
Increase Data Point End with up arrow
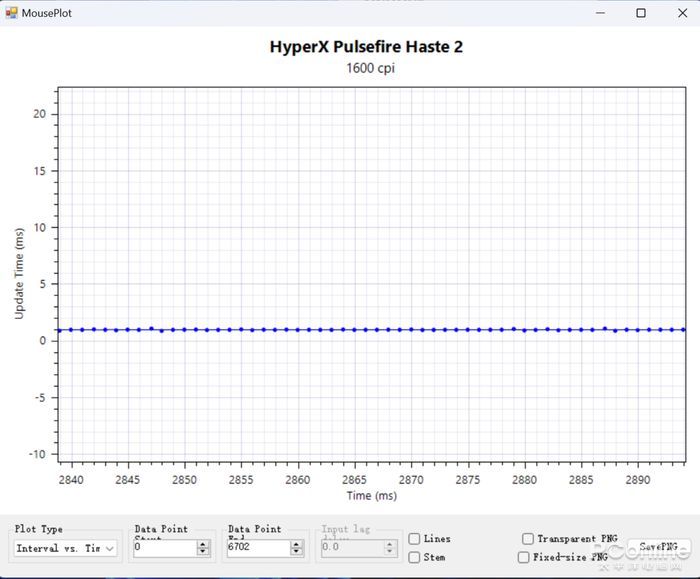click(296, 544)
